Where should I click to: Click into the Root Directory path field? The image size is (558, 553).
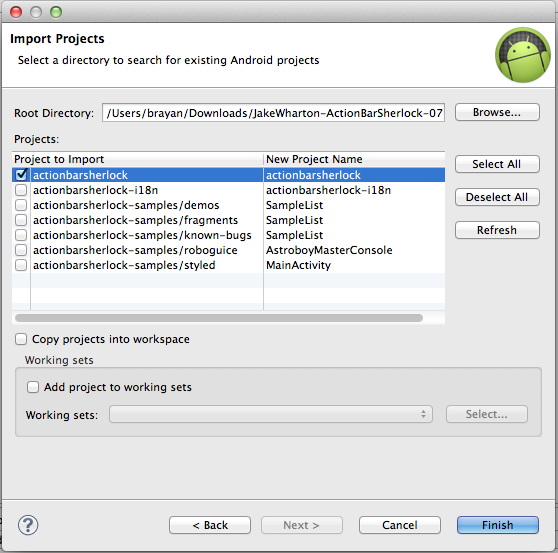click(273, 113)
